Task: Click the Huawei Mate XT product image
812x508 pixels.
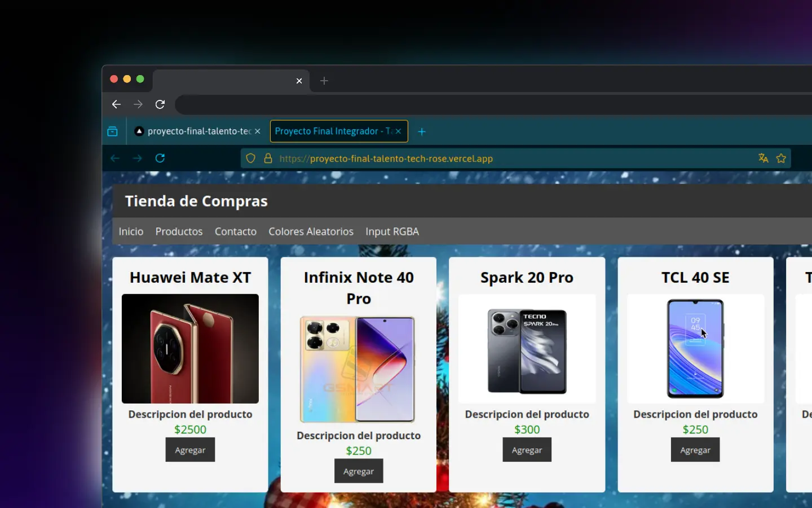Action: 190,349
